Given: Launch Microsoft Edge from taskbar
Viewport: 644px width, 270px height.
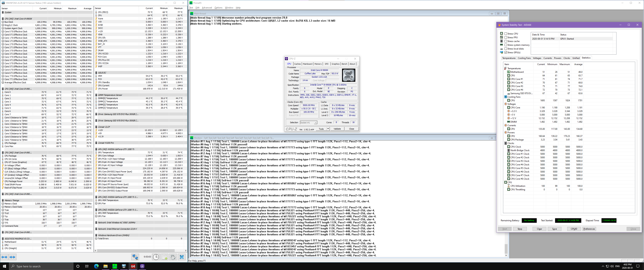Looking at the screenshot, I should 96,266.
